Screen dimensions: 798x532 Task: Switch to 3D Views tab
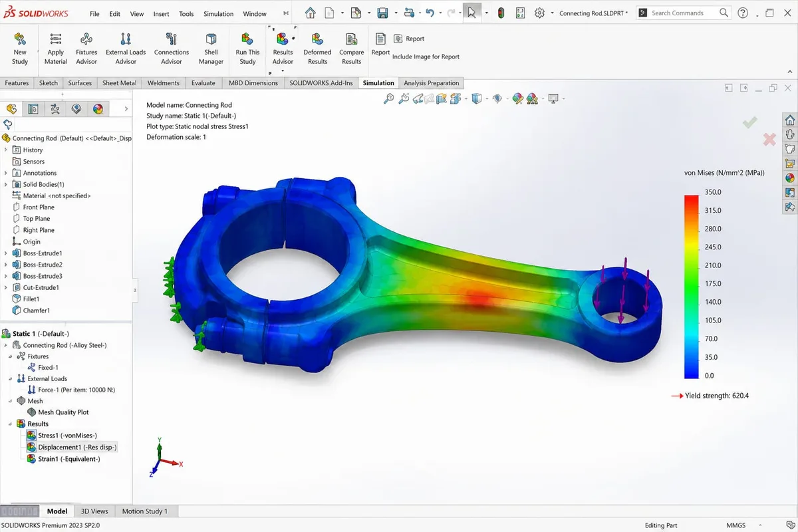(x=94, y=511)
